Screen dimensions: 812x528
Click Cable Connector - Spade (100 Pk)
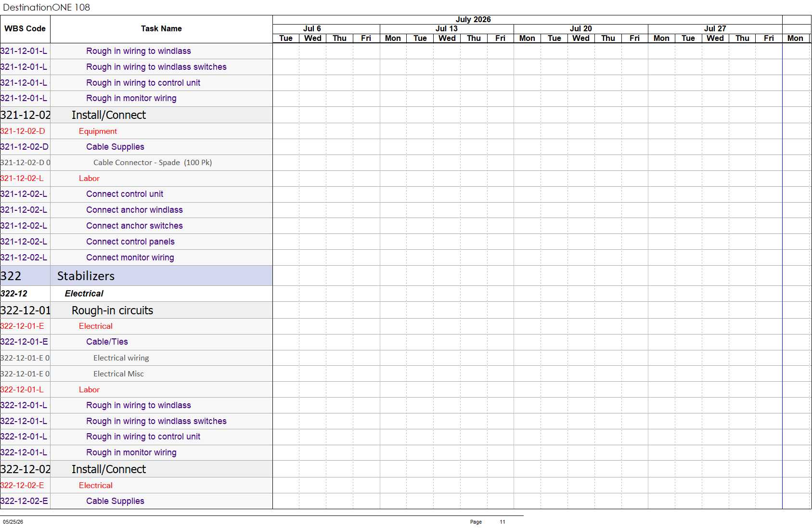click(153, 163)
